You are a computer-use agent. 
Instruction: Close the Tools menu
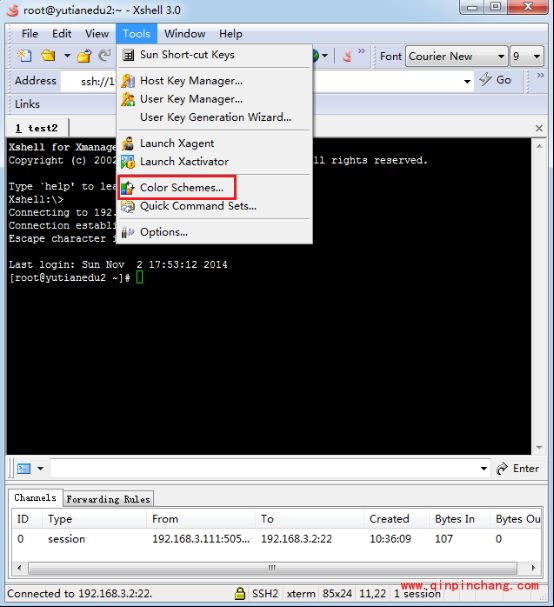point(136,34)
